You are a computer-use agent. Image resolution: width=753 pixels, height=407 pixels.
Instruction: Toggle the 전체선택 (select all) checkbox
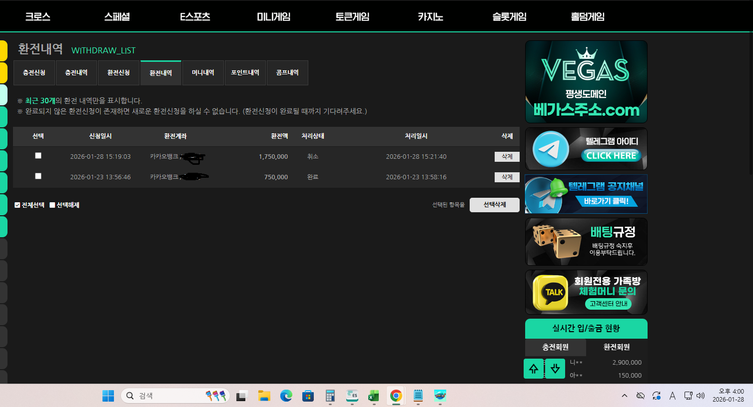(x=18, y=204)
